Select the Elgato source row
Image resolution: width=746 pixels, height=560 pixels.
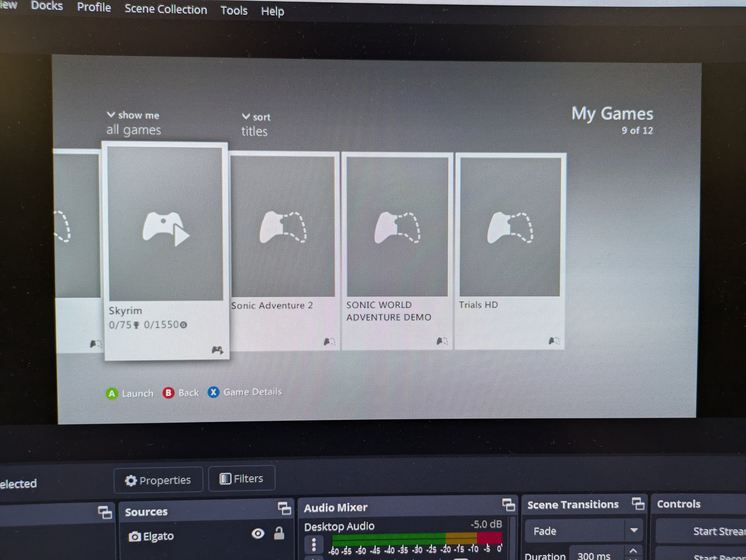click(x=207, y=535)
